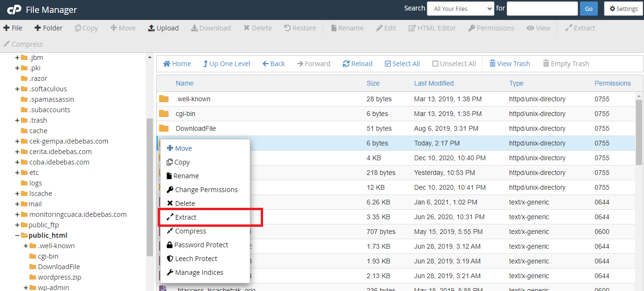Image resolution: width=644 pixels, height=291 pixels.
Task: Click the Reload icon above the file list
Action: pyautogui.click(x=357, y=63)
